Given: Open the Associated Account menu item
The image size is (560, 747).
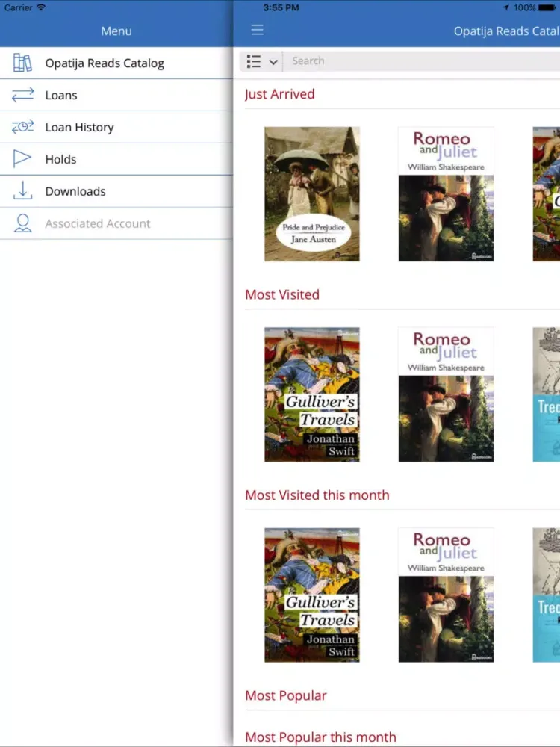Looking at the screenshot, I should (x=116, y=223).
